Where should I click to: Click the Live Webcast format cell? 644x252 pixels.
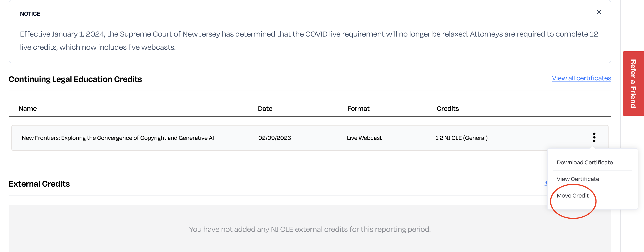coord(364,138)
